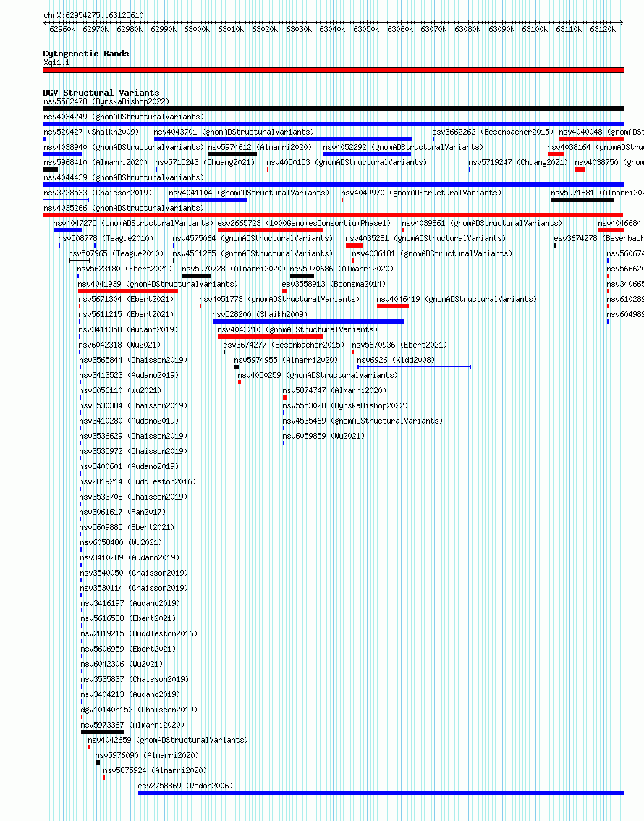Open variant nsv520427 (Shaikh2009)
This screenshot has height=821, width=644.
[91, 132]
